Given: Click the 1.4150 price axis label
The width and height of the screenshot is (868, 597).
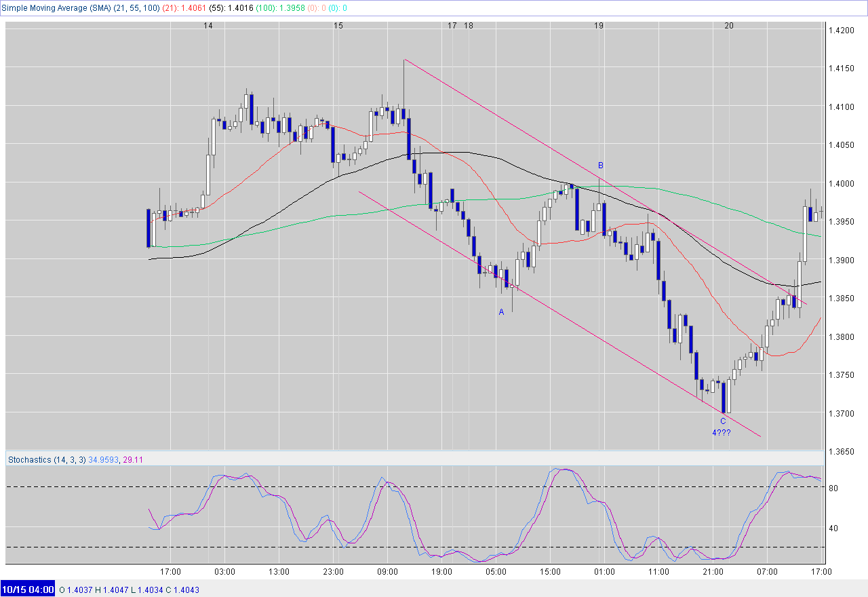Looking at the screenshot, I should pos(840,69).
